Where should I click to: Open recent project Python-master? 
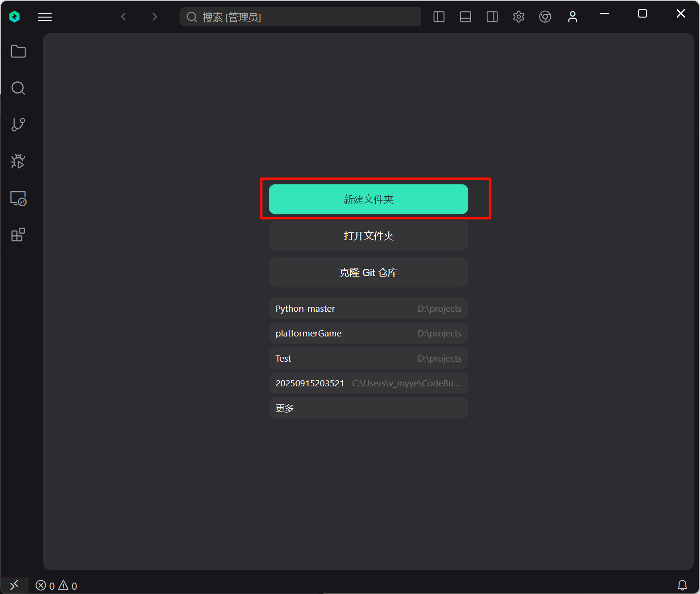click(x=369, y=308)
